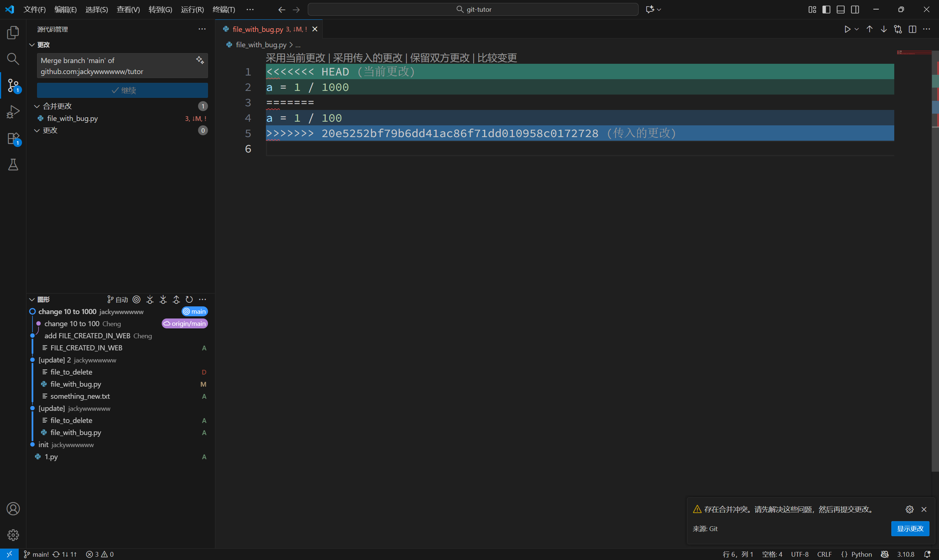Click the commit message input box

tap(113, 66)
